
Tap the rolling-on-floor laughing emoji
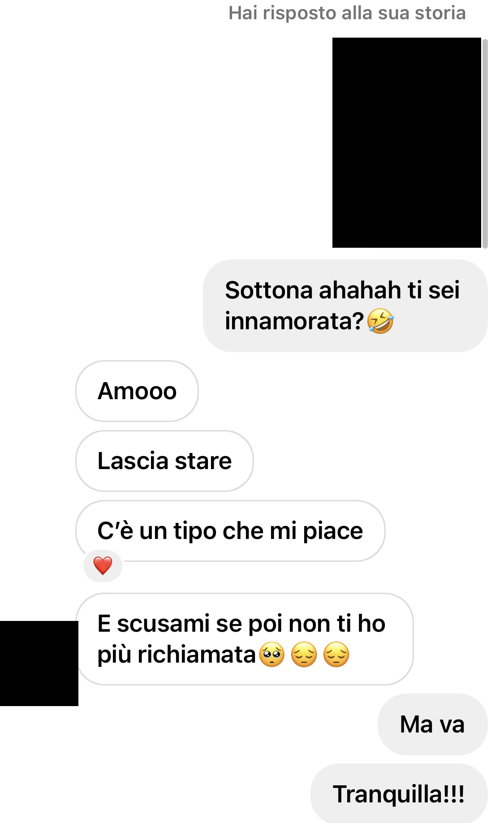click(380, 321)
